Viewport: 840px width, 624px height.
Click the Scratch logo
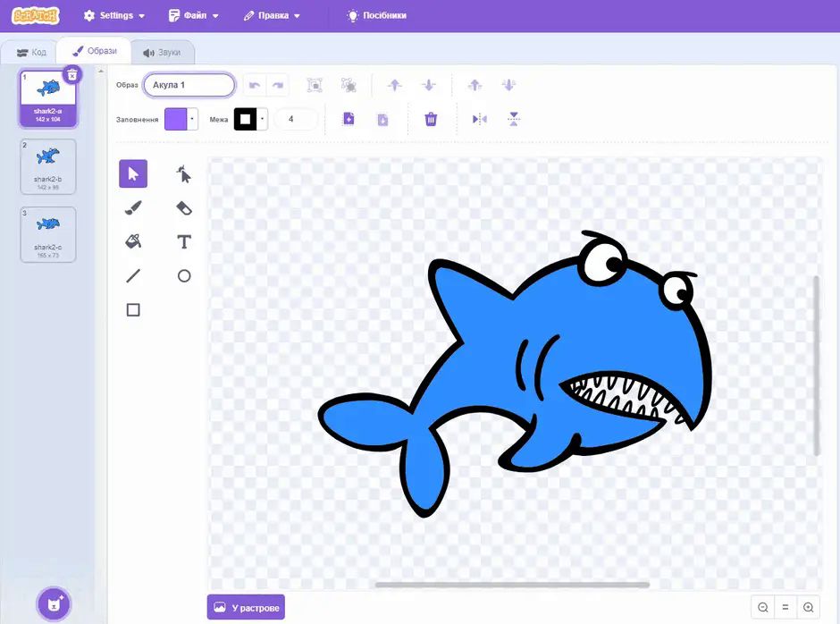click(36, 15)
